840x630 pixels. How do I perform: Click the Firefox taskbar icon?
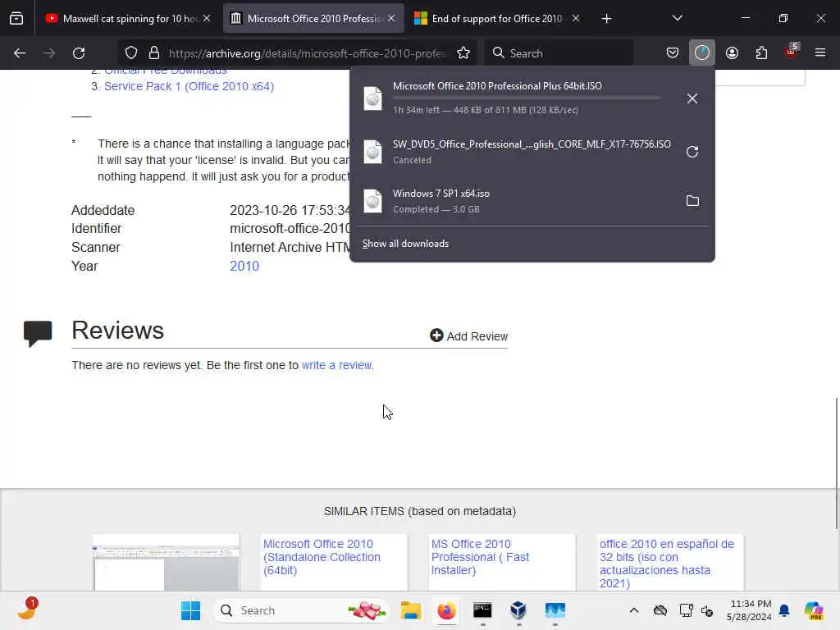point(446,610)
